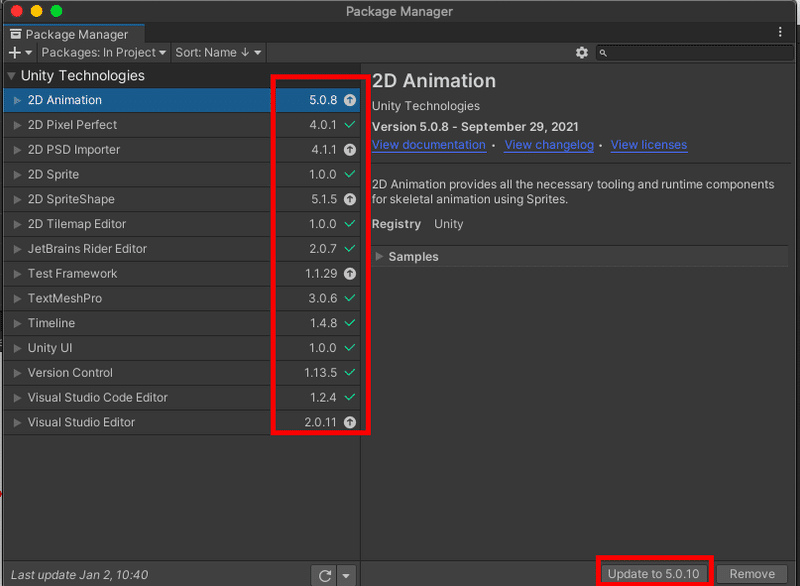Collapse the Unity Technologies group
This screenshot has height=586, width=800.
click(11, 76)
